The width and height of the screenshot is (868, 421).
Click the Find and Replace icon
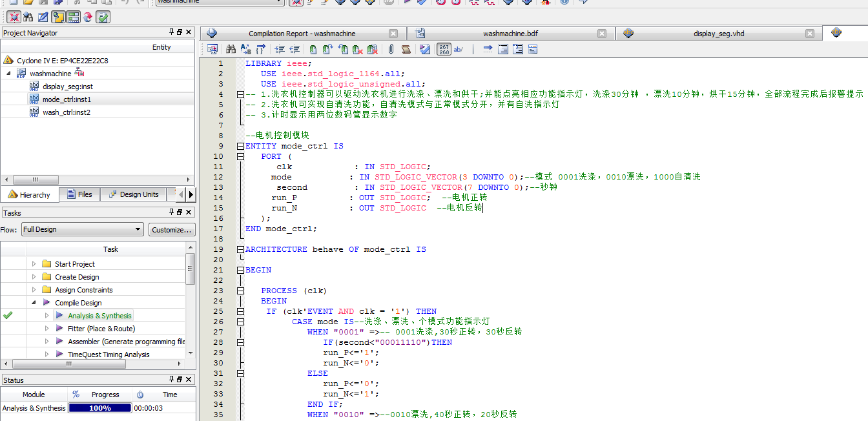[245, 49]
